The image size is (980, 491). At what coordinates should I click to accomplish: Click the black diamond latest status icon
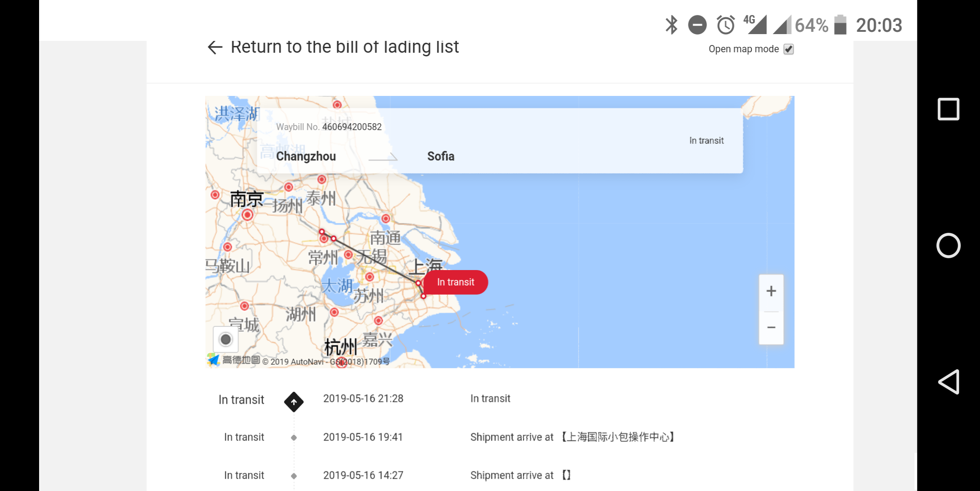294,402
